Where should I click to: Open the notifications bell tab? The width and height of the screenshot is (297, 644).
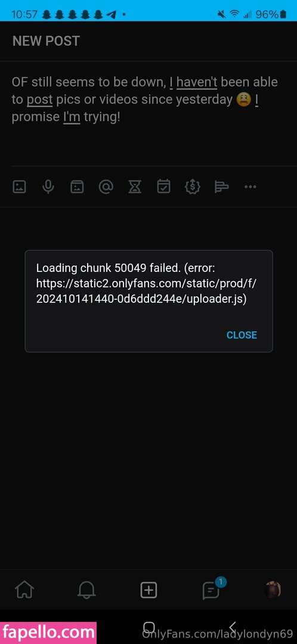[x=86, y=590]
